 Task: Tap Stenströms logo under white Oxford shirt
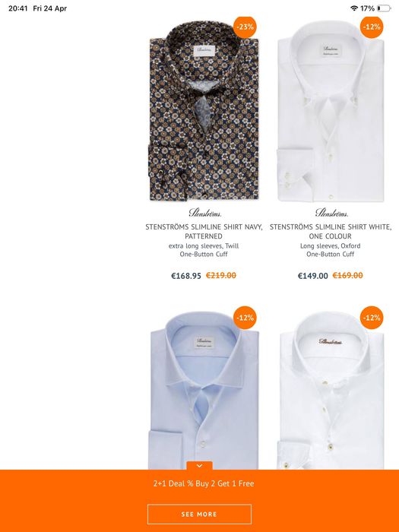pyautogui.click(x=331, y=213)
